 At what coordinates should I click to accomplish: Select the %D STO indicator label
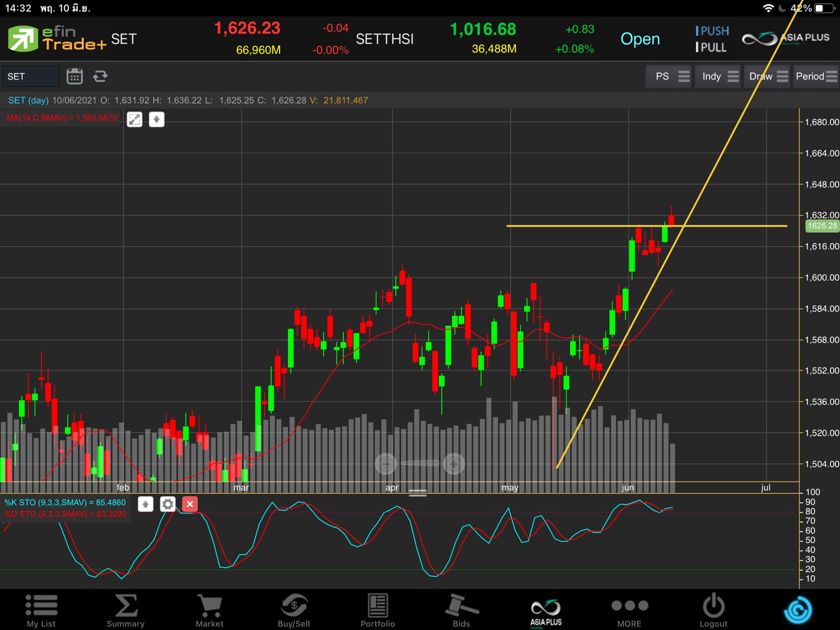(65, 514)
